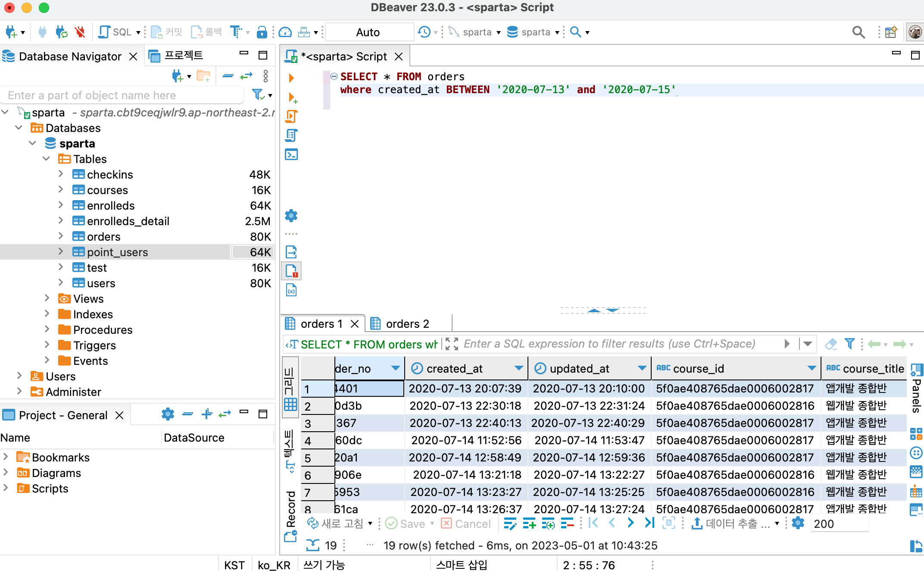Click the course_id column header
Viewport: 924px width, 571px height.
pos(735,368)
